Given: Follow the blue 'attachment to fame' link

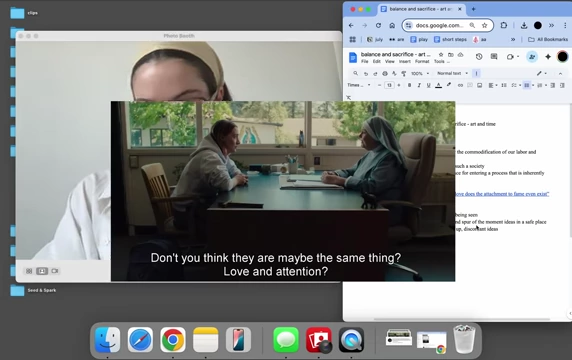Looking at the screenshot, I should [x=502, y=194].
